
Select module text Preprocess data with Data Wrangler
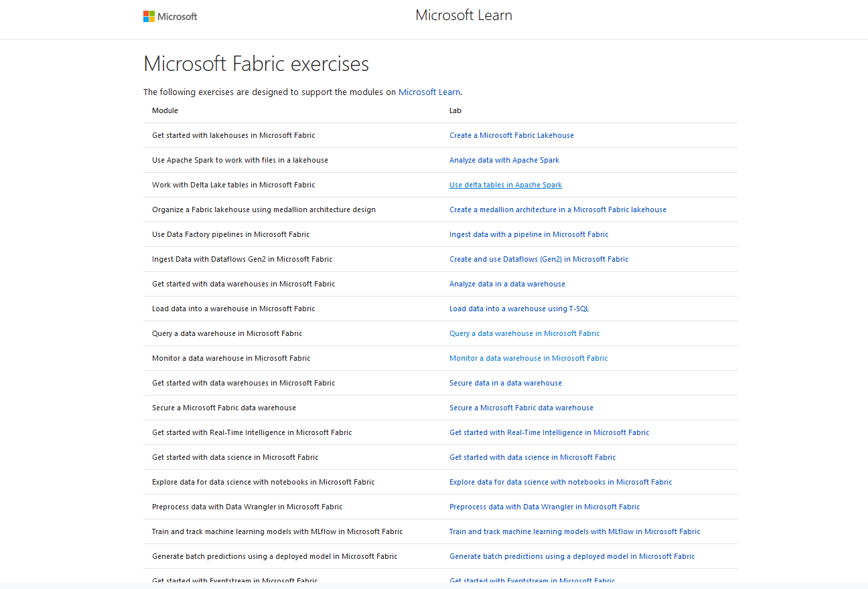[x=247, y=507]
